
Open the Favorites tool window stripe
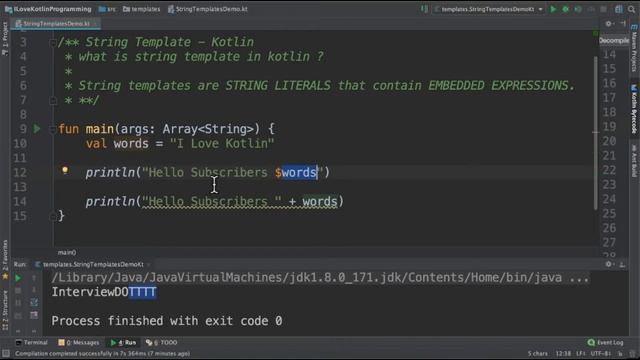[5, 259]
